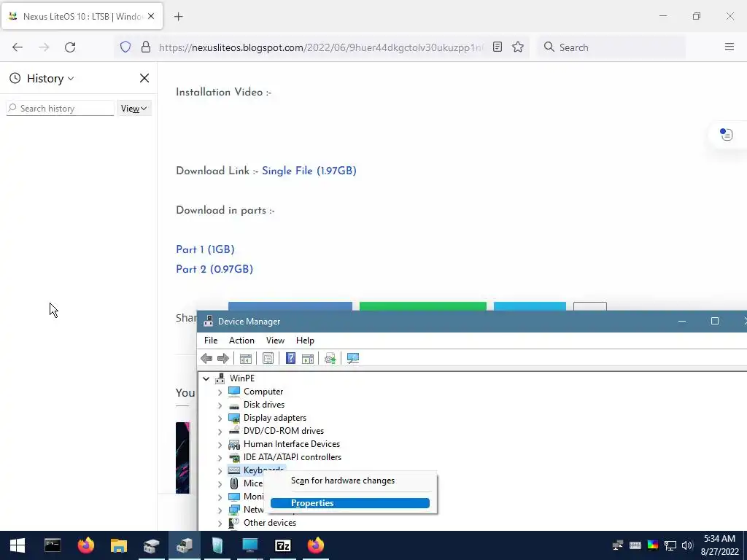Expand the Other devices category
The height and width of the screenshot is (560, 747).
pyautogui.click(x=220, y=524)
